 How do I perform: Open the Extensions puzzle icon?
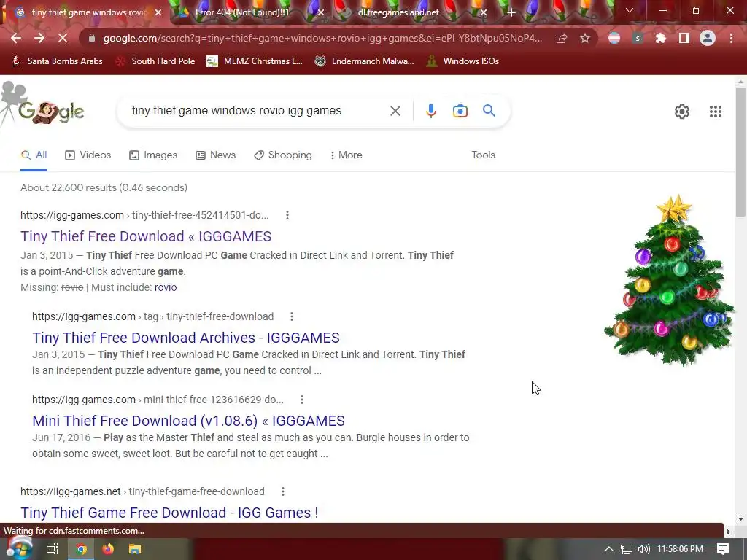(x=661, y=38)
